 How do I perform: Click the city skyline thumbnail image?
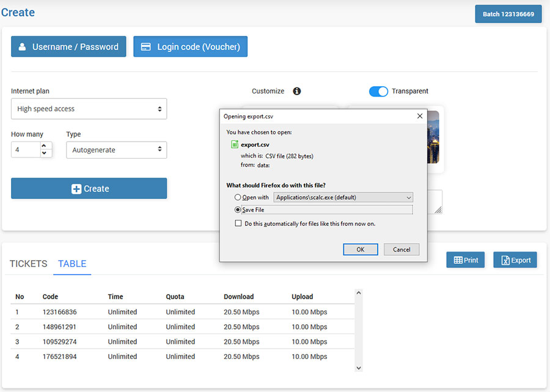[x=433, y=137]
